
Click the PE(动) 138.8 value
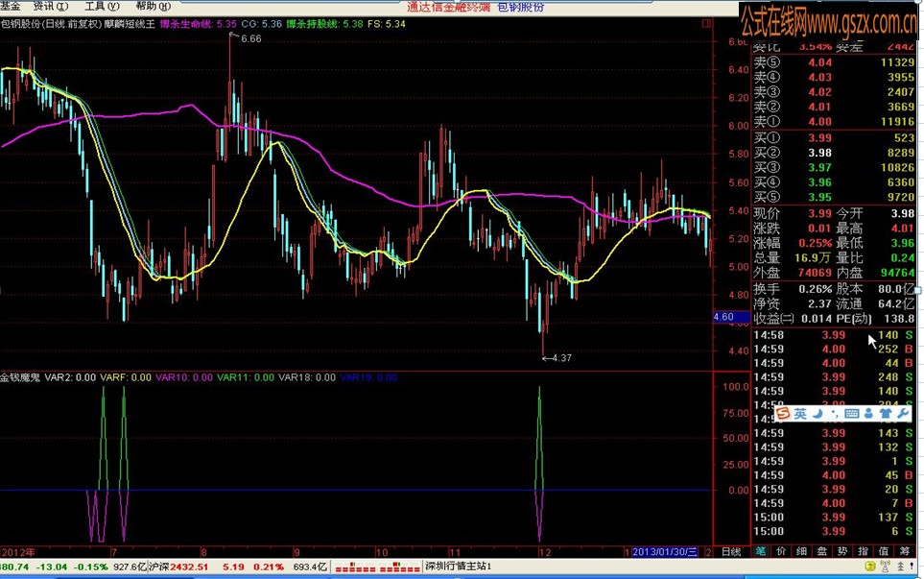tap(899, 319)
